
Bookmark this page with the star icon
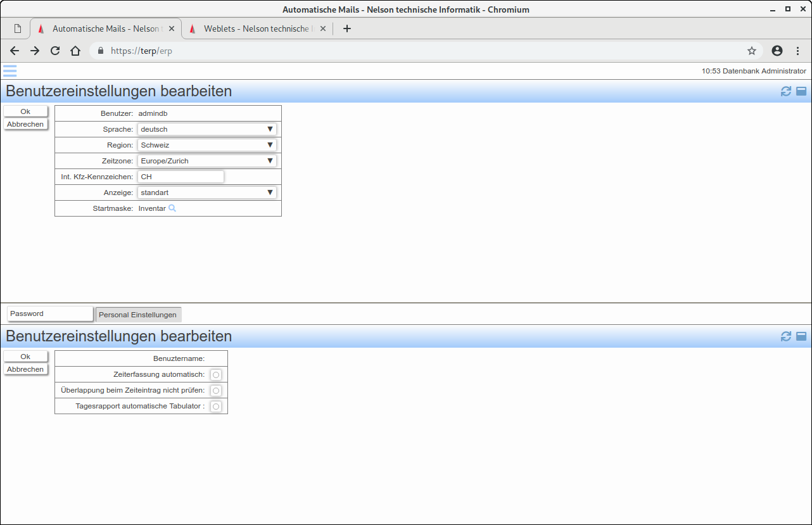[x=752, y=51]
